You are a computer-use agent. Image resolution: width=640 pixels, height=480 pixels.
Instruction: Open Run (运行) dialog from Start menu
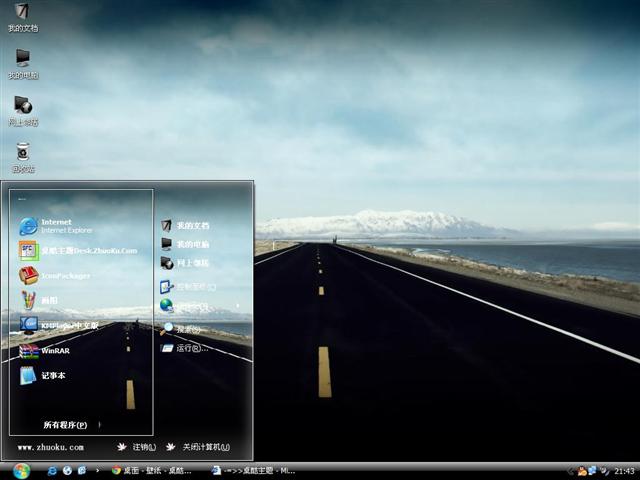coord(190,348)
